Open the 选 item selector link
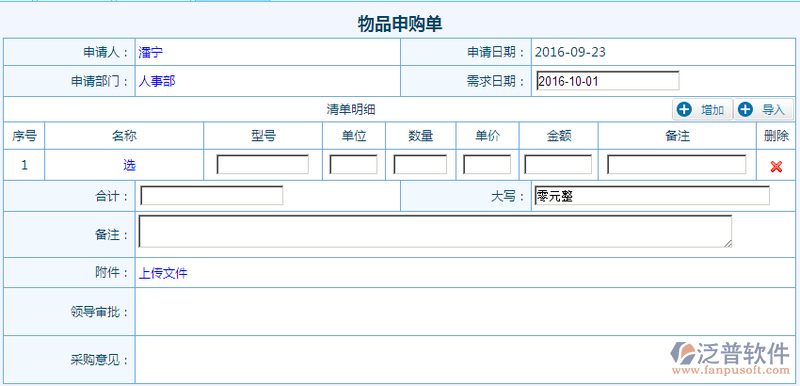 tap(129, 165)
